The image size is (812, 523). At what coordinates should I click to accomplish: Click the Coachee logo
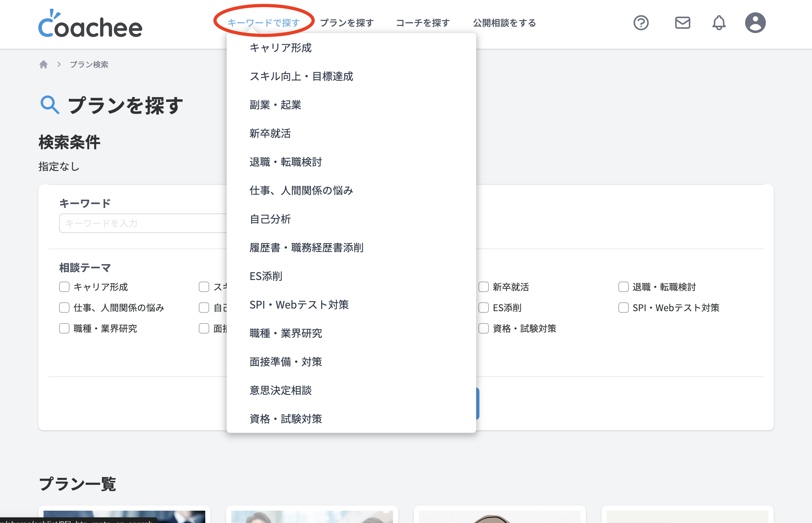coord(90,24)
